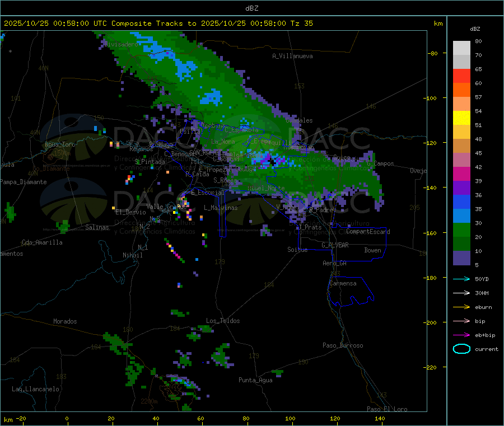Click the dBZ title at top
The height and width of the screenshot is (426, 504).
coord(251,8)
